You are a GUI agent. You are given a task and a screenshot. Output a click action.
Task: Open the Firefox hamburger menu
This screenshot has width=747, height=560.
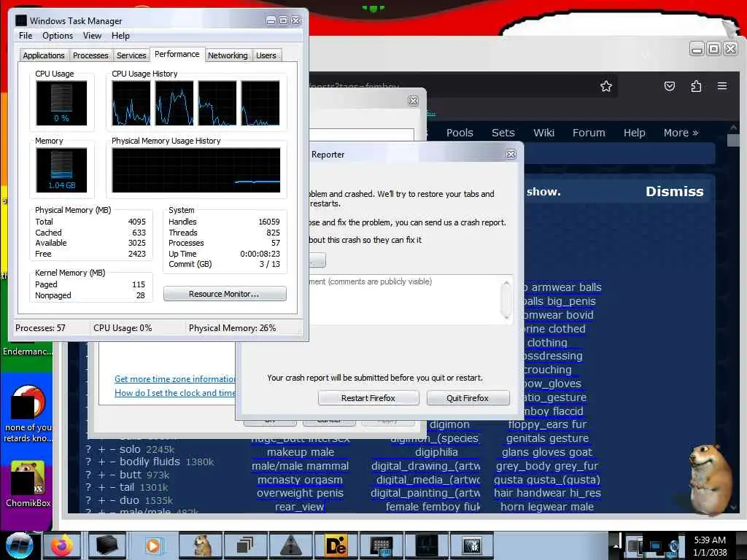[722, 86]
